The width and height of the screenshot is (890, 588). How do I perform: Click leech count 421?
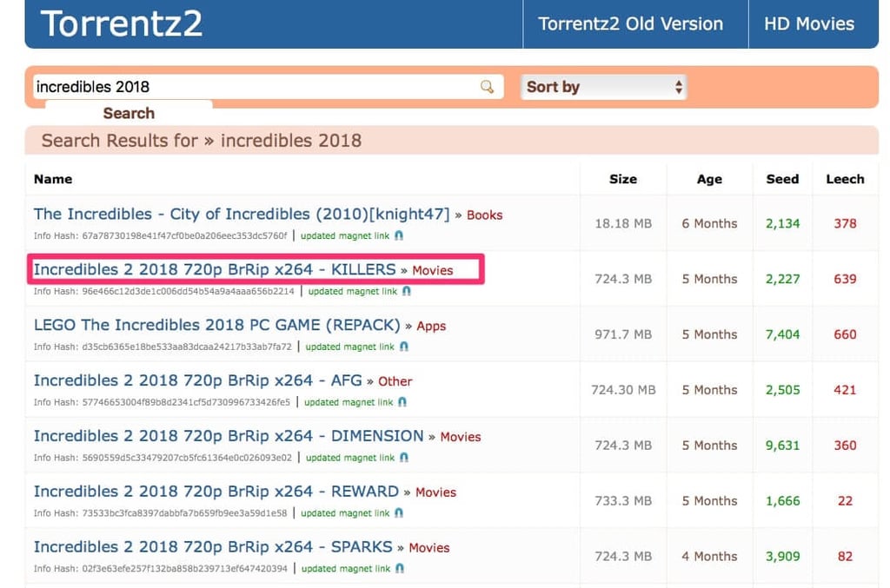tap(845, 390)
